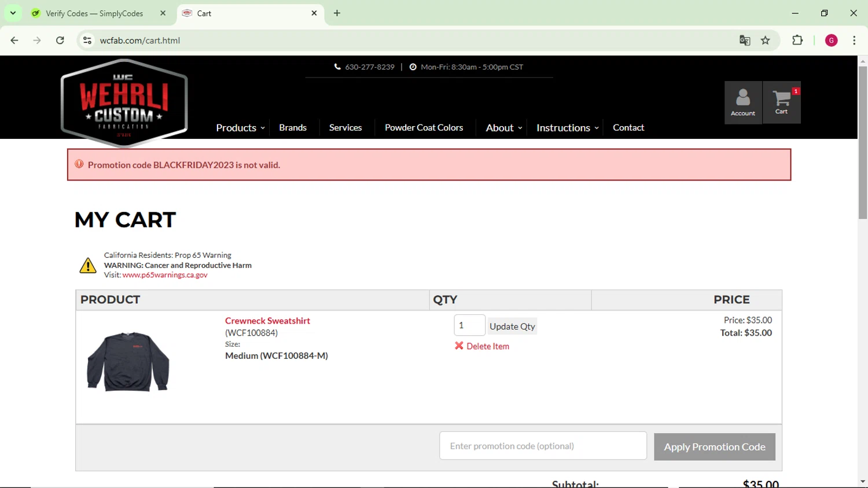Click the 'Medium (WCF100884-M)' size text
The height and width of the screenshot is (488, 868).
point(277,356)
